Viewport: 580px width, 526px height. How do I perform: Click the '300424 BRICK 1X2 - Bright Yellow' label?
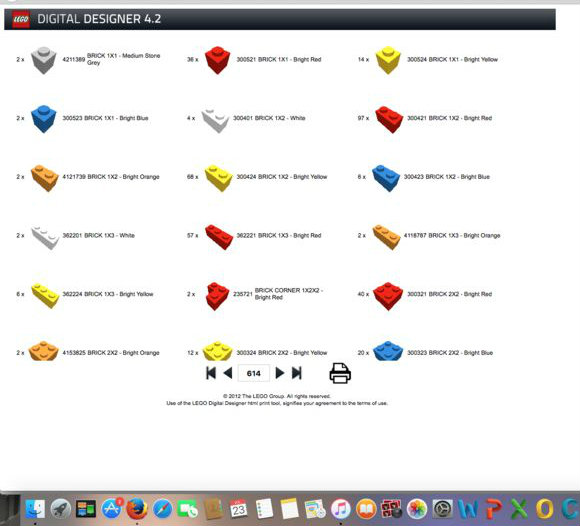282,177
